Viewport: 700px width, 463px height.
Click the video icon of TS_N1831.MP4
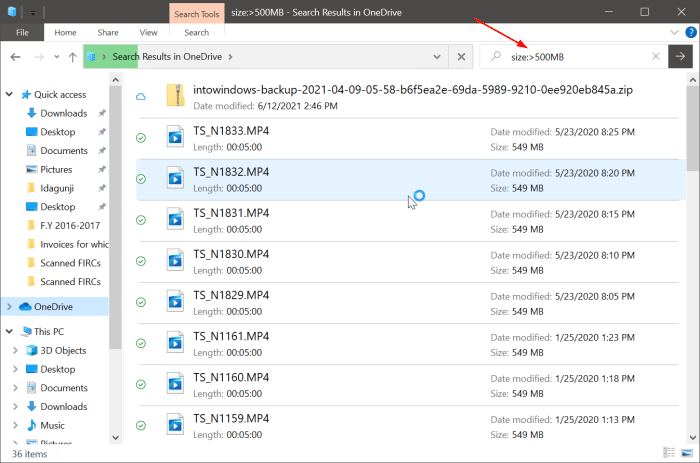pyautogui.click(x=175, y=219)
